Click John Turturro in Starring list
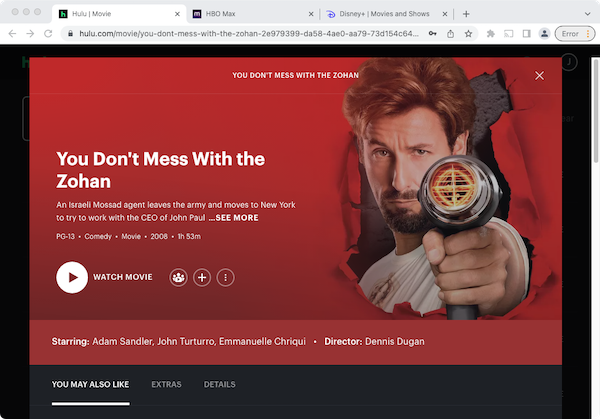 186,341
